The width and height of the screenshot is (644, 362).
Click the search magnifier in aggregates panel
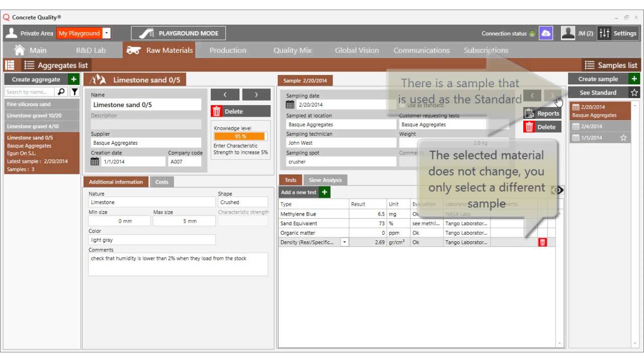click(x=61, y=92)
